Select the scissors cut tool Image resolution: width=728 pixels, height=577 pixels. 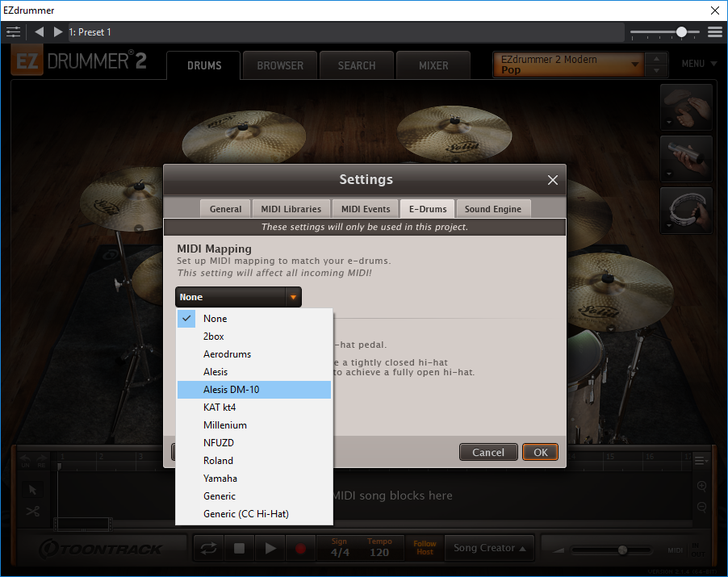coord(32,512)
